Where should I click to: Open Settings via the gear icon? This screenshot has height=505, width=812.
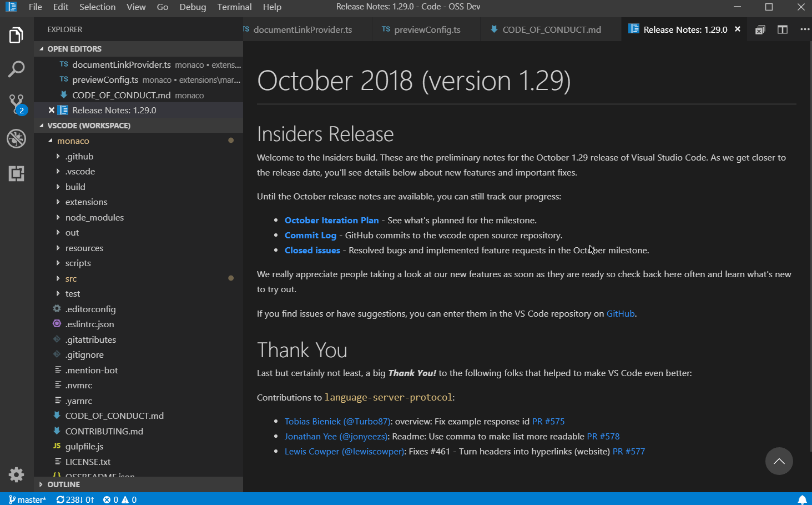coord(17,475)
